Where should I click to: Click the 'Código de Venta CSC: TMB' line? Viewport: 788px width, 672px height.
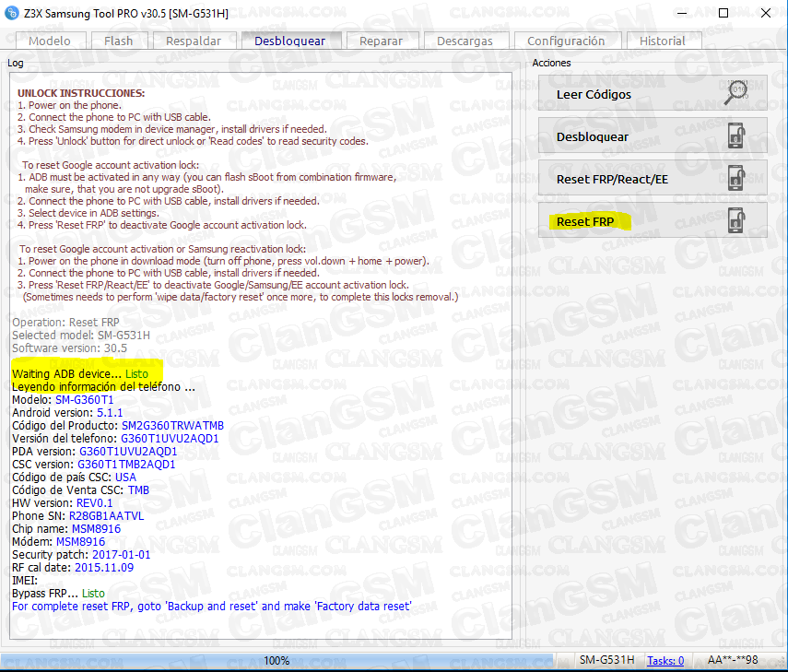pyautogui.click(x=80, y=490)
